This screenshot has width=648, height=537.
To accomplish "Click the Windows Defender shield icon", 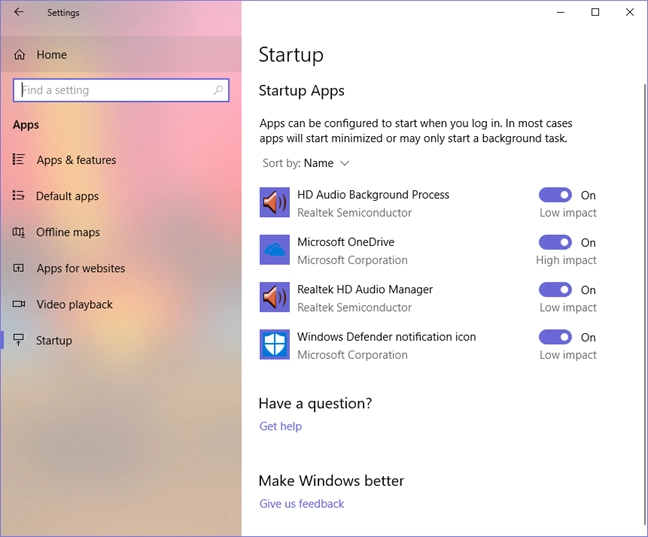I will coord(274,344).
